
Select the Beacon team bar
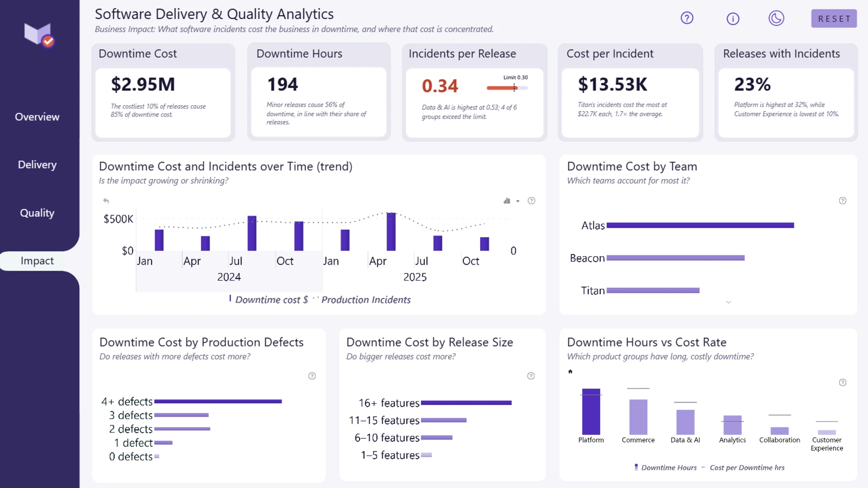675,258
